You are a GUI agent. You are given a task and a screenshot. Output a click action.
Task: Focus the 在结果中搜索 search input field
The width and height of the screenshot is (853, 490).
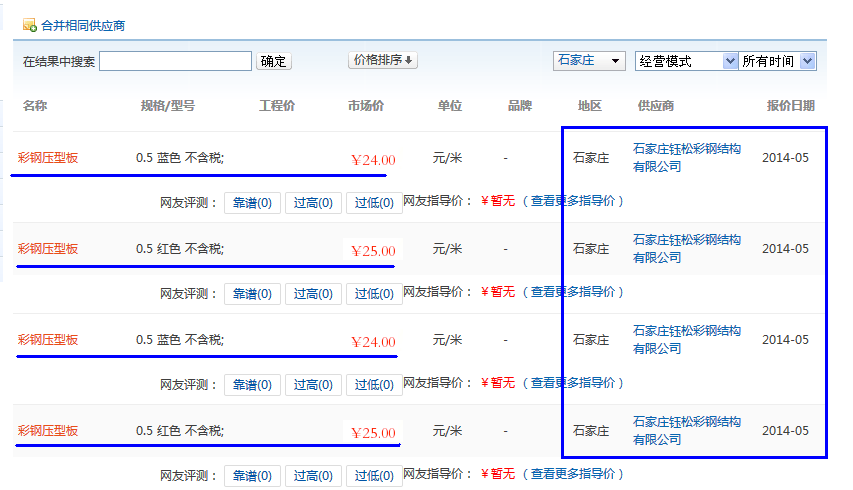[175, 61]
